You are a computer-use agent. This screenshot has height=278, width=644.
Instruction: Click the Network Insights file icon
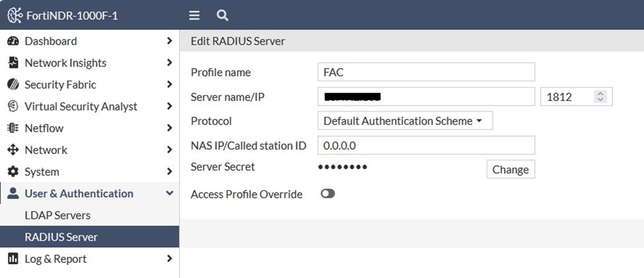point(13,63)
